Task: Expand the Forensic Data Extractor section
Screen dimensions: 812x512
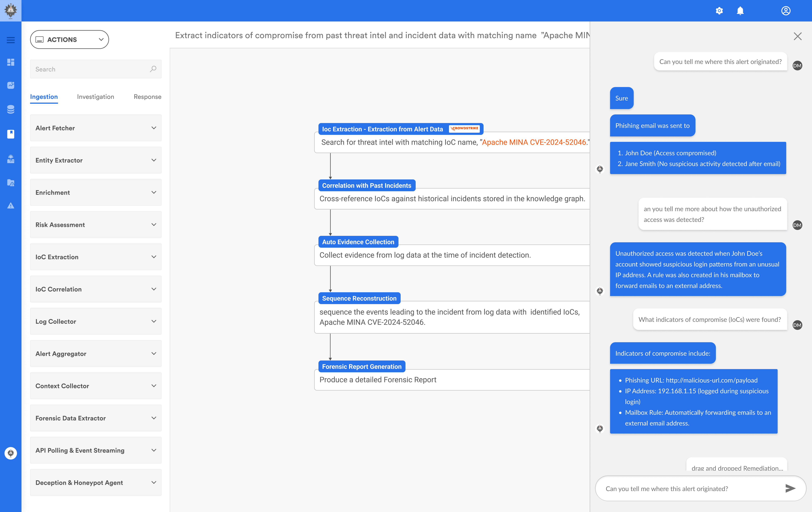Action: pos(96,418)
